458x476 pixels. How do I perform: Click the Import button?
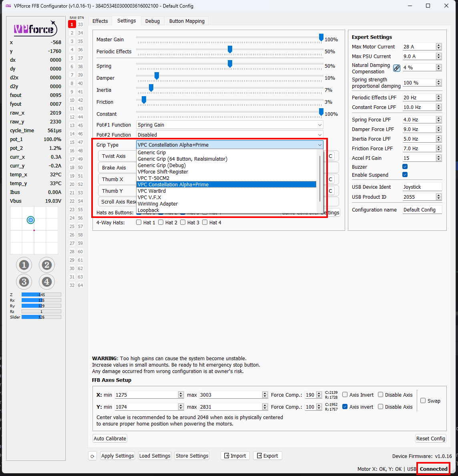[x=235, y=456]
